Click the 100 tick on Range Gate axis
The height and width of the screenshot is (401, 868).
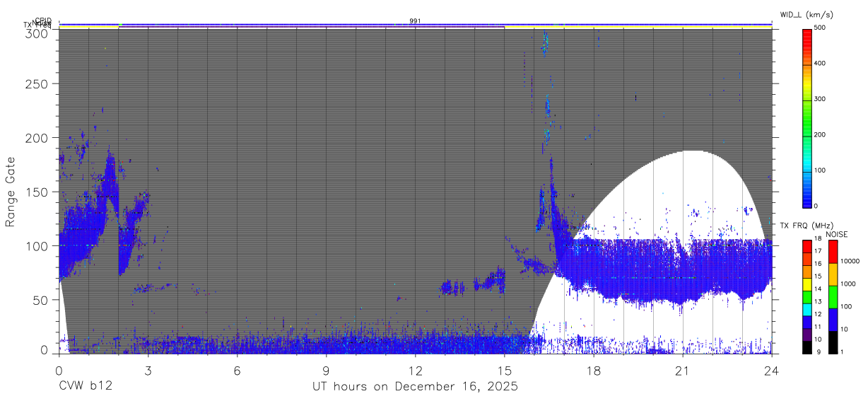35,245
